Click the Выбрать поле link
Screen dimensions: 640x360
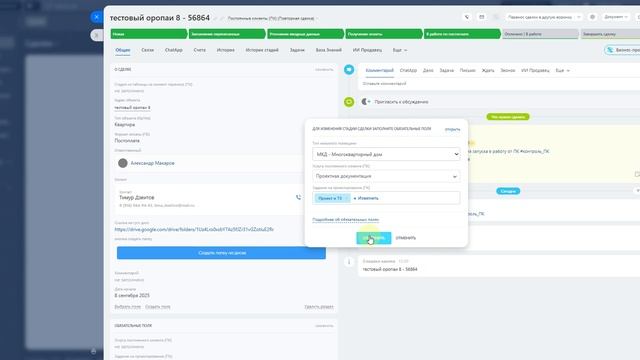tap(127, 307)
